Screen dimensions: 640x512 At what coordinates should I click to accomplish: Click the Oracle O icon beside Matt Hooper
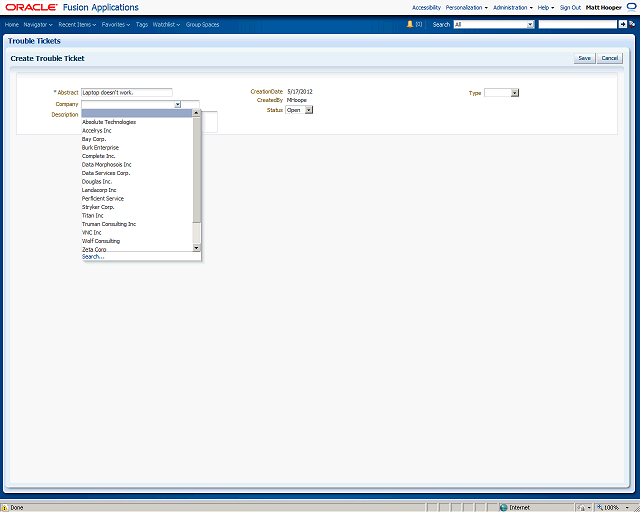coord(632,7)
